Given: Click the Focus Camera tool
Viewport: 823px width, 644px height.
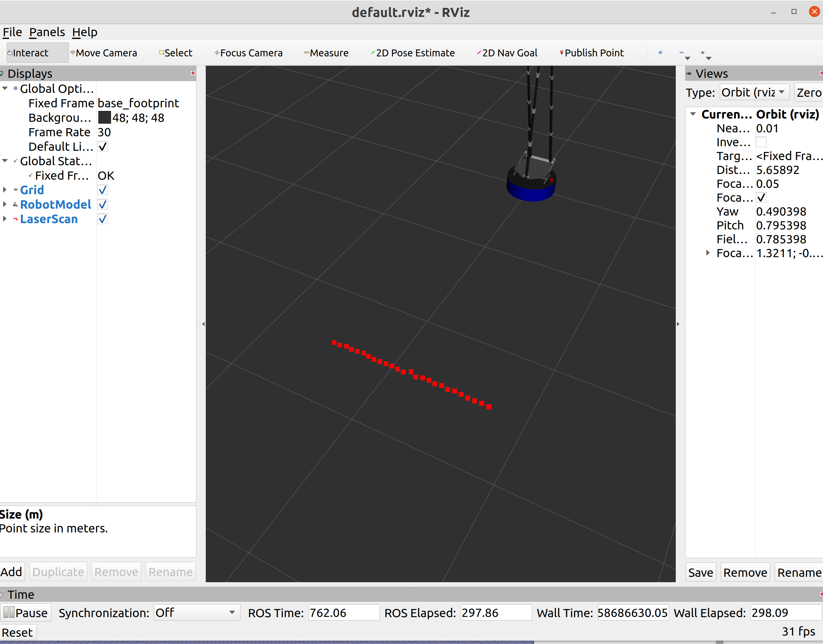Looking at the screenshot, I should [x=249, y=53].
